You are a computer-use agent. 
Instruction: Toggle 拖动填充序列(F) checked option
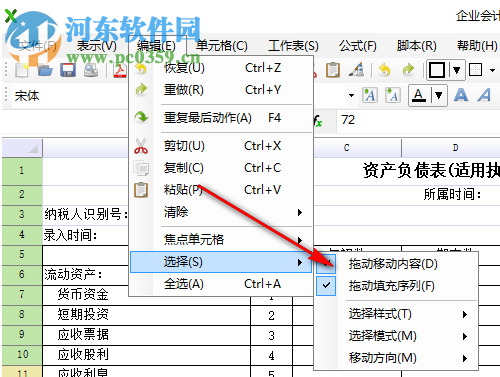pos(397,286)
